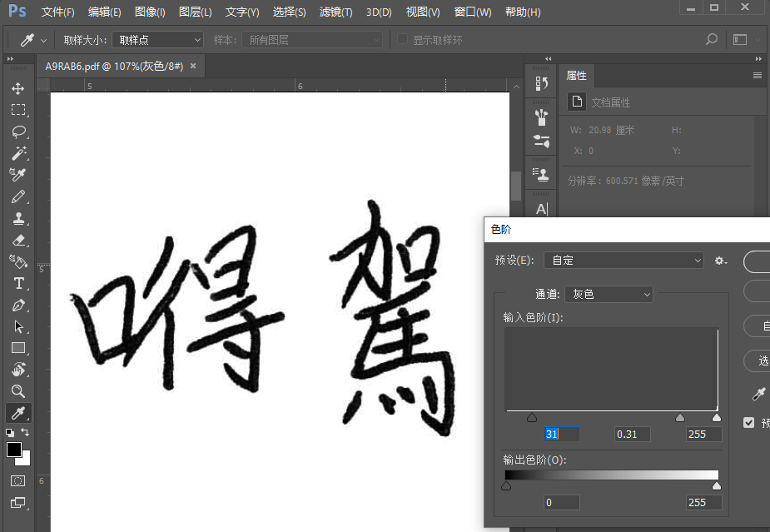Image resolution: width=770 pixels, height=532 pixels.
Task: Open the Brush settings panel icon
Action: click(x=541, y=141)
